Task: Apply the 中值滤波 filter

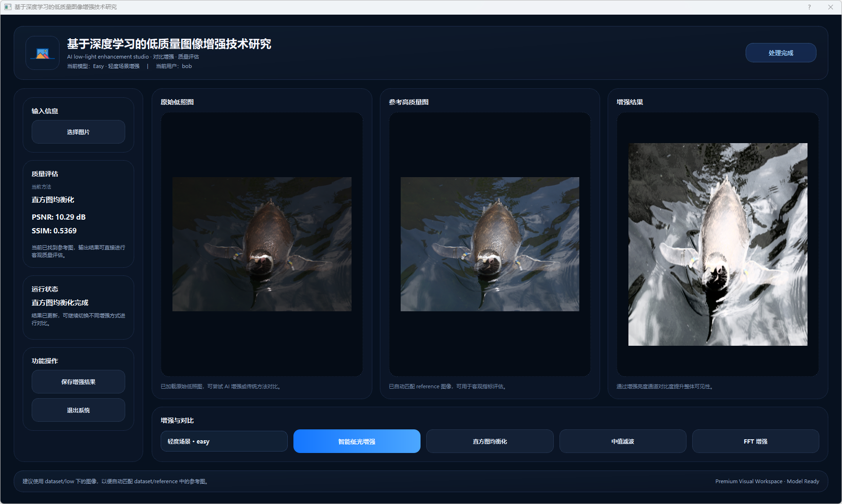Action: [x=622, y=441]
